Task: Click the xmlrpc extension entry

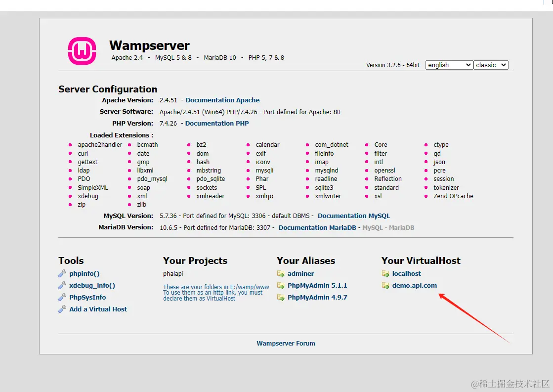Action: click(x=265, y=196)
